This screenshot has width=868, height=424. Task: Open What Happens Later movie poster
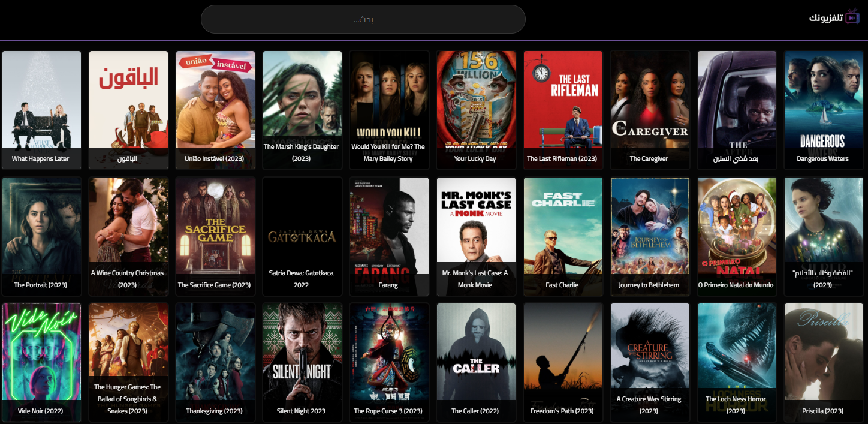42,110
